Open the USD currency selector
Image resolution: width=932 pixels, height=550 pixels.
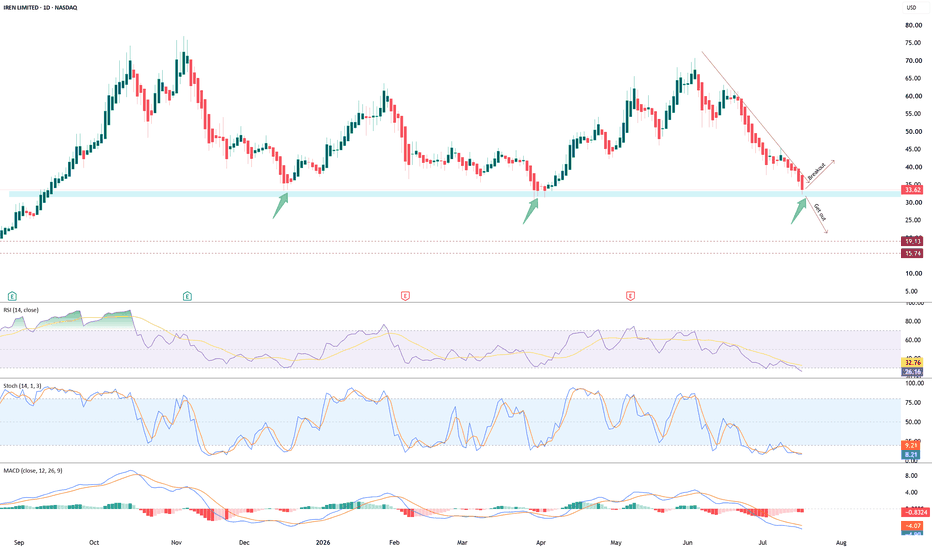click(x=911, y=8)
